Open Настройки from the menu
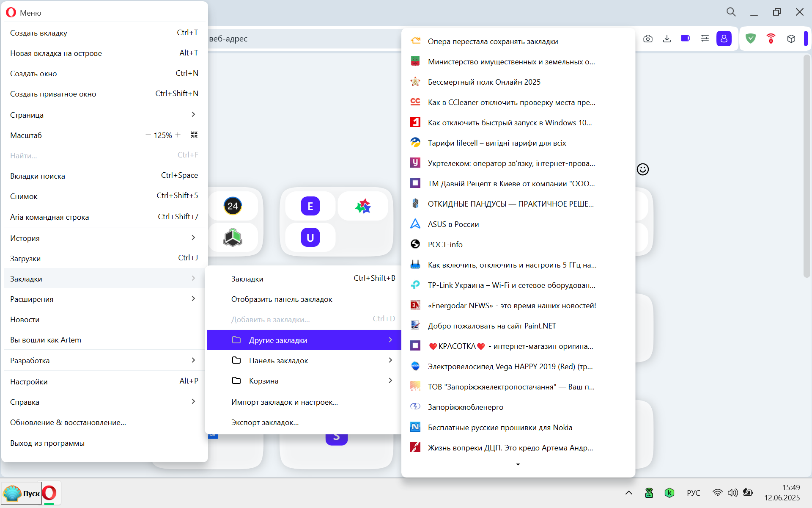 pos(104,381)
